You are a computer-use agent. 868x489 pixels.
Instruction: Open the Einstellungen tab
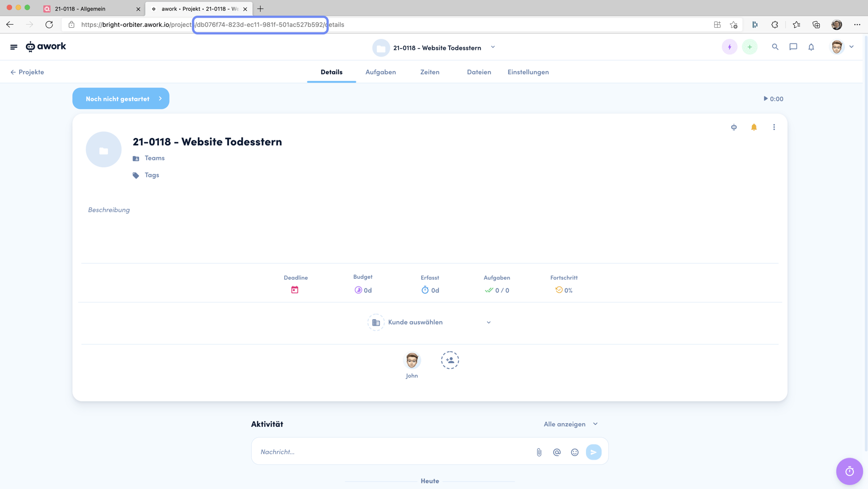[528, 72]
